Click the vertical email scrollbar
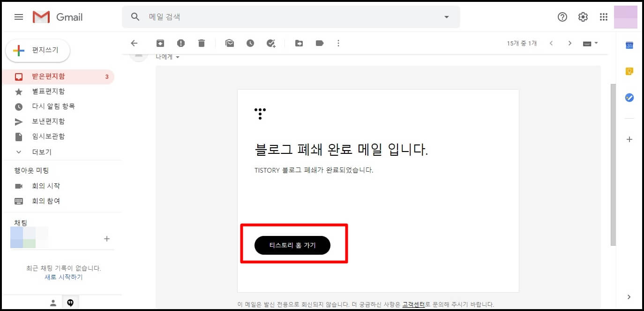Image resolution: width=644 pixels, height=311 pixels. tap(613, 165)
